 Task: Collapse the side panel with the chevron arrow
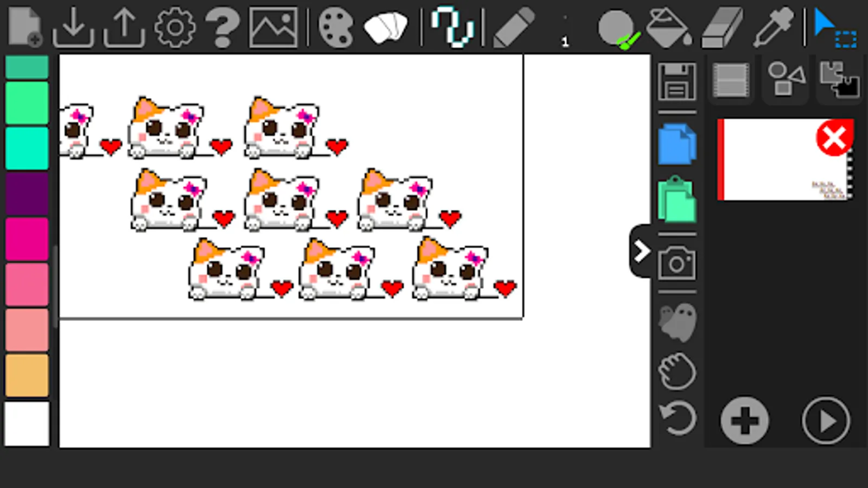641,251
